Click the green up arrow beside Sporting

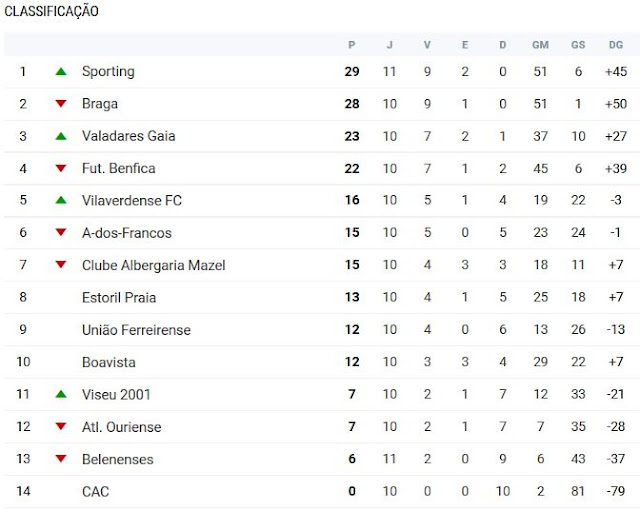61,71
